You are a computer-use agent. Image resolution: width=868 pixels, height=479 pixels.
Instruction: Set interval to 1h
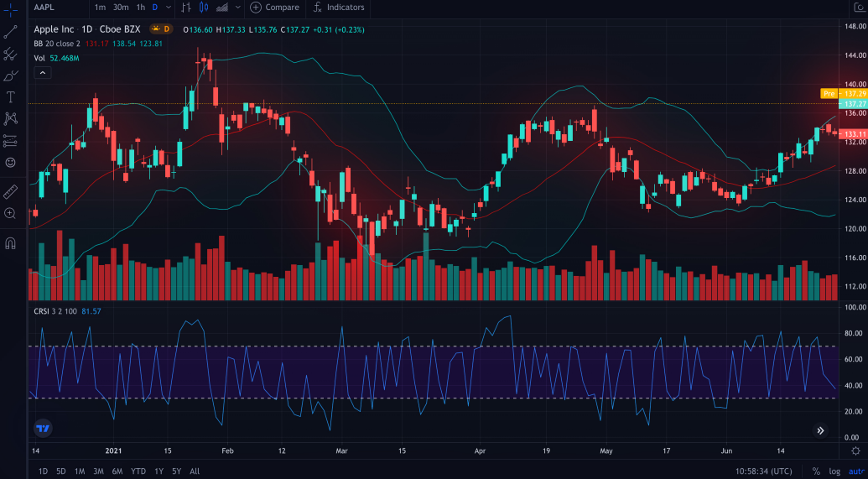[x=141, y=8]
